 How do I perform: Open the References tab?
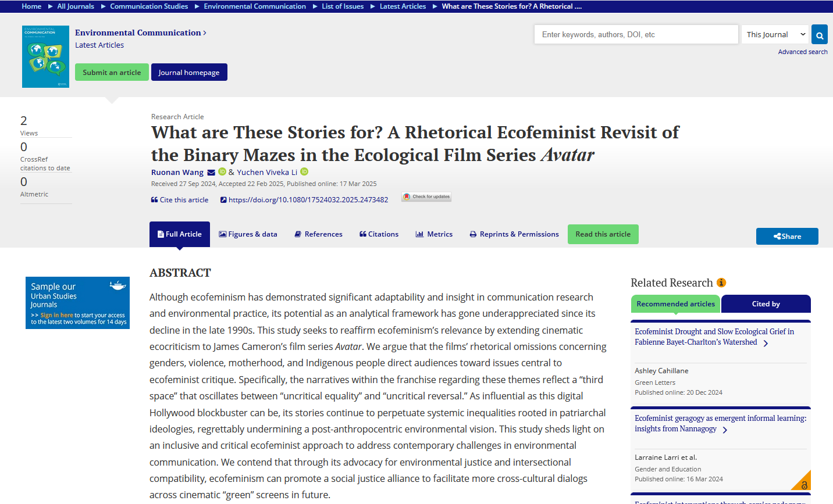[x=318, y=234]
